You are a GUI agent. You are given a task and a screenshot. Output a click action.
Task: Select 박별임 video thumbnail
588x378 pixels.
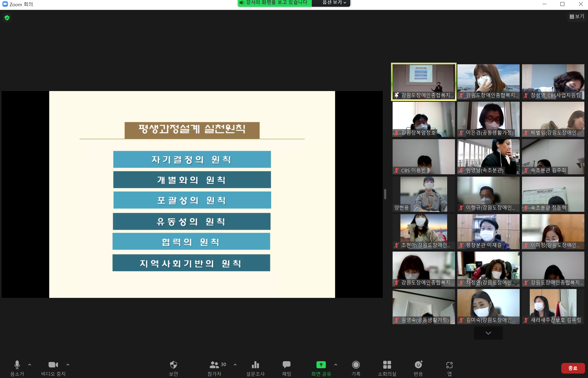(553, 119)
